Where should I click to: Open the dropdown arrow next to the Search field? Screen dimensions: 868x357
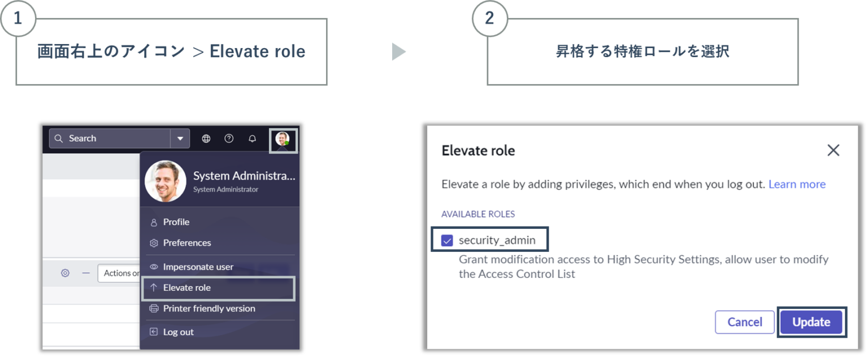180,138
